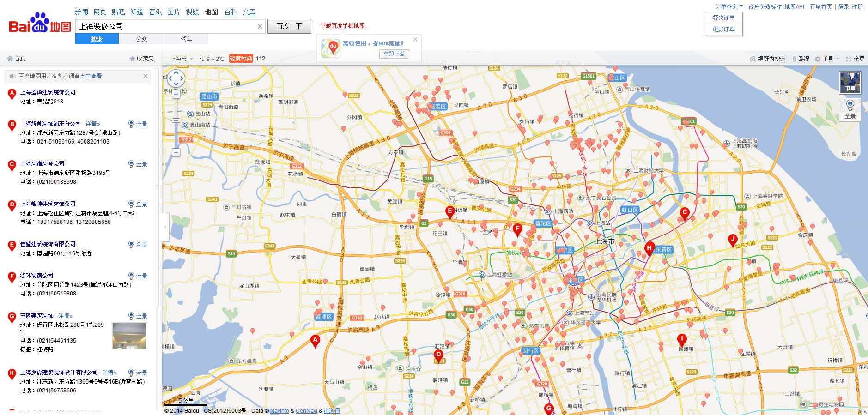The image size is (868, 415).
Task: Open the 贴吧 navigation link
Action: 118,12
